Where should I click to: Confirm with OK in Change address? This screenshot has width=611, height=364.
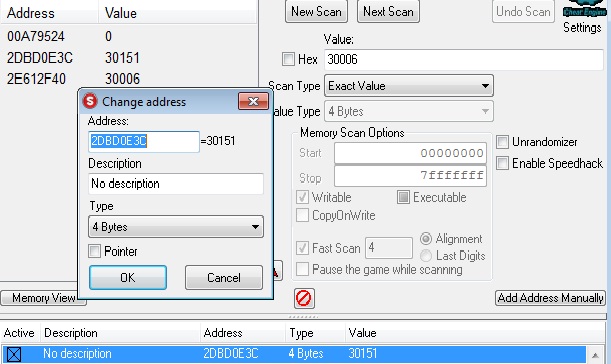tap(128, 277)
